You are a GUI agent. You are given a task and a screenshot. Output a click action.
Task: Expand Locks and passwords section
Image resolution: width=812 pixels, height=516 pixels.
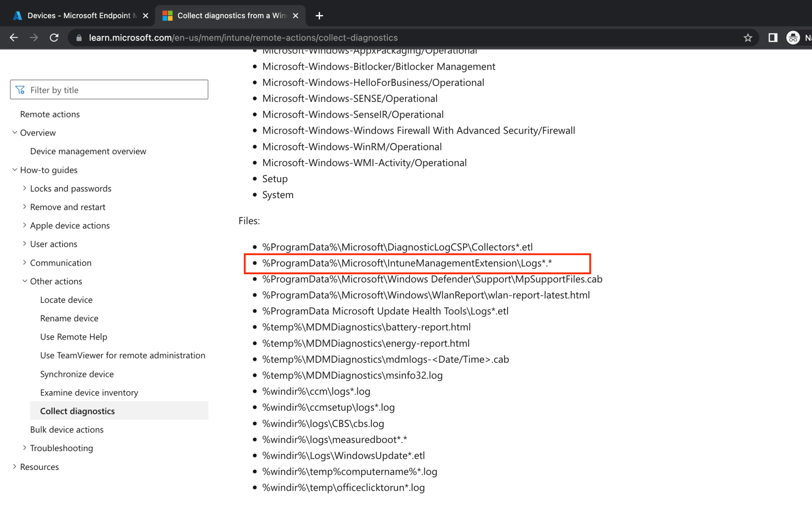24,188
